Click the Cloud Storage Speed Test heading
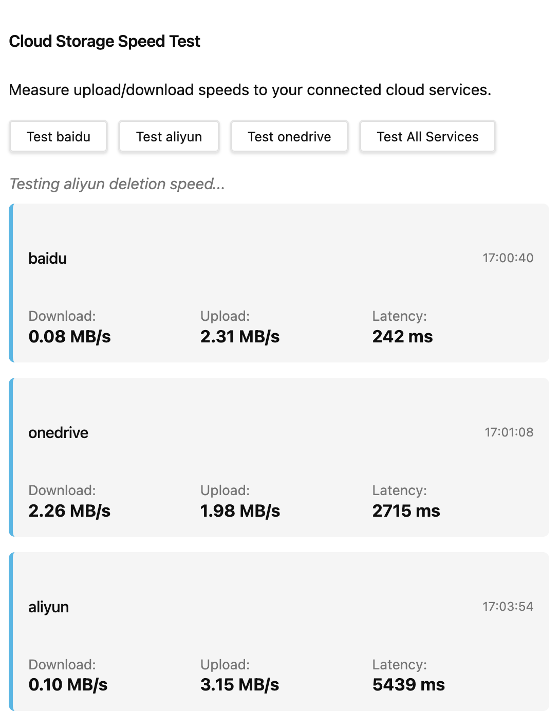The image size is (560, 728). (105, 41)
